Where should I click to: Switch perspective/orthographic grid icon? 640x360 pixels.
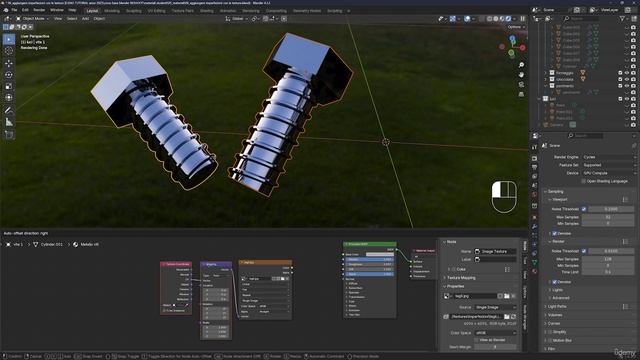(x=521, y=94)
